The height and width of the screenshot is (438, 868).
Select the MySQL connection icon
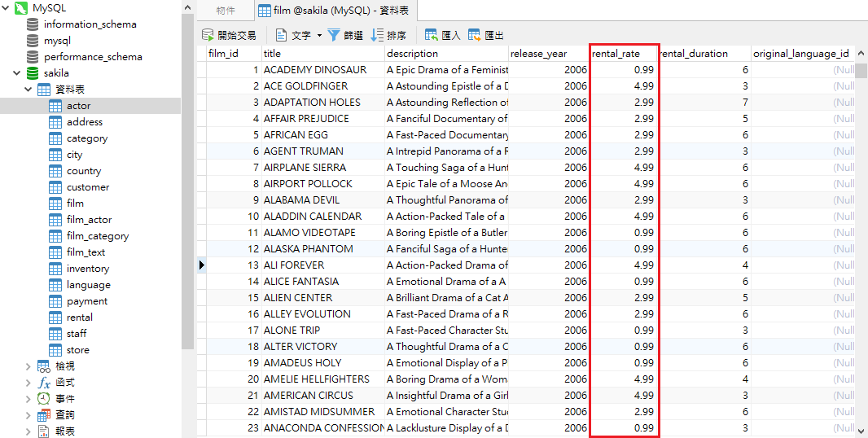coord(21,8)
